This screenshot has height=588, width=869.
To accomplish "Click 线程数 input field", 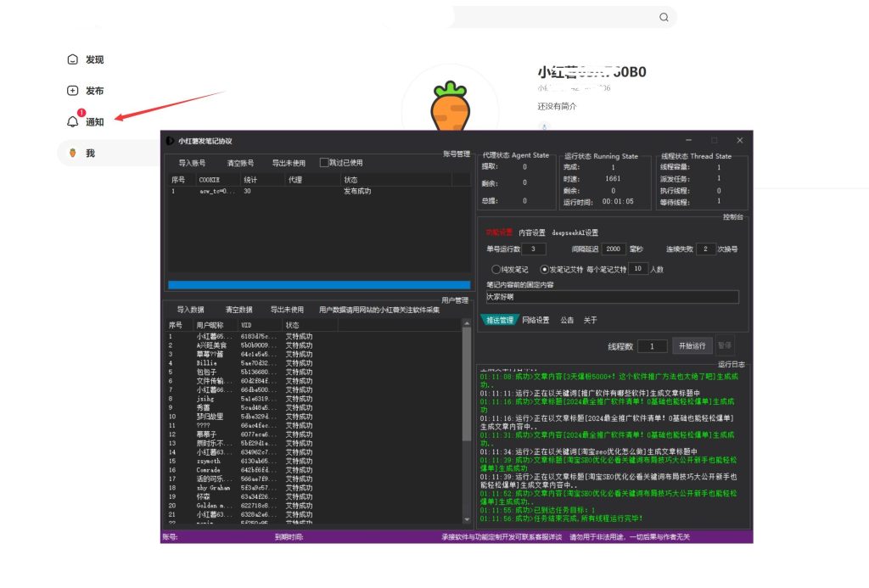I will (x=652, y=346).
